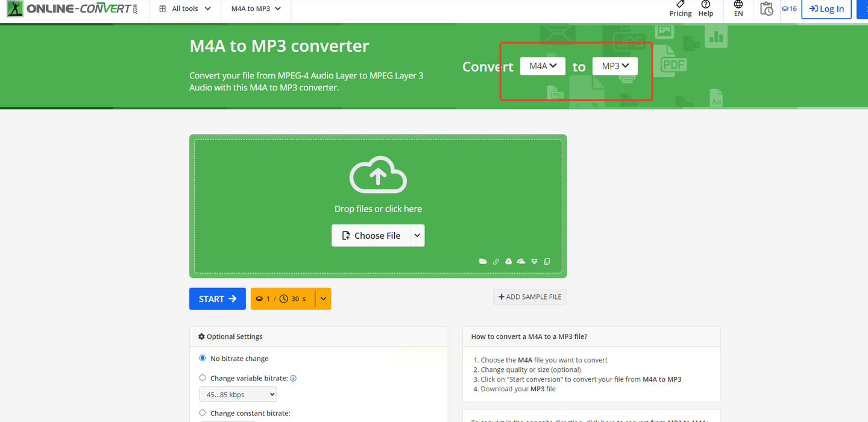Click step Download your MP3 file
This screenshot has width=868, height=422.
click(x=518, y=389)
